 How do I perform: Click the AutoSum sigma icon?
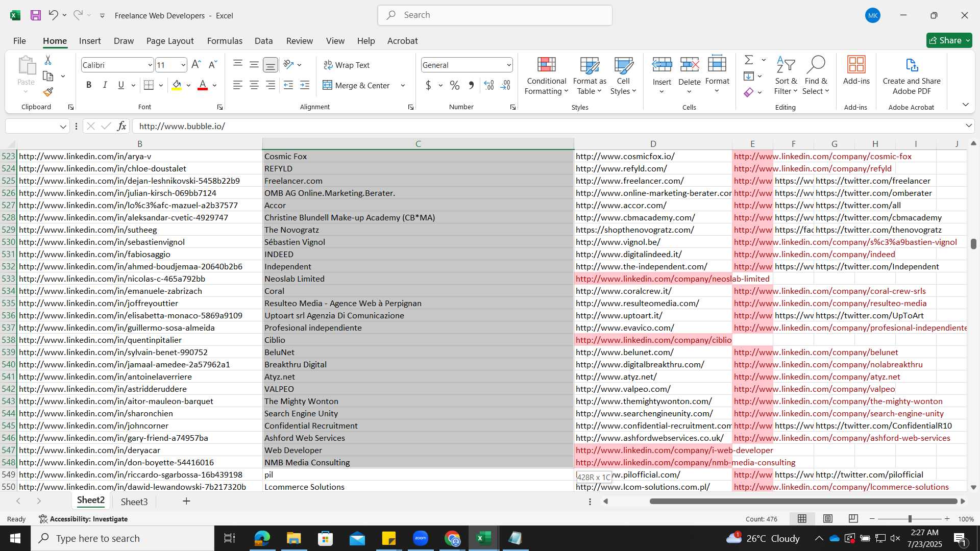[749, 60]
